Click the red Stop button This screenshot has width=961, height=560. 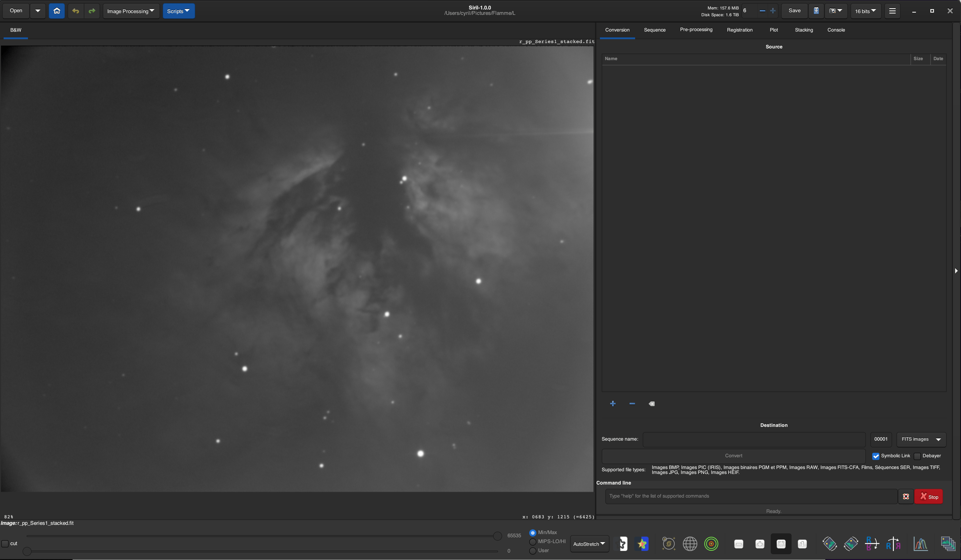(x=928, y=496)
